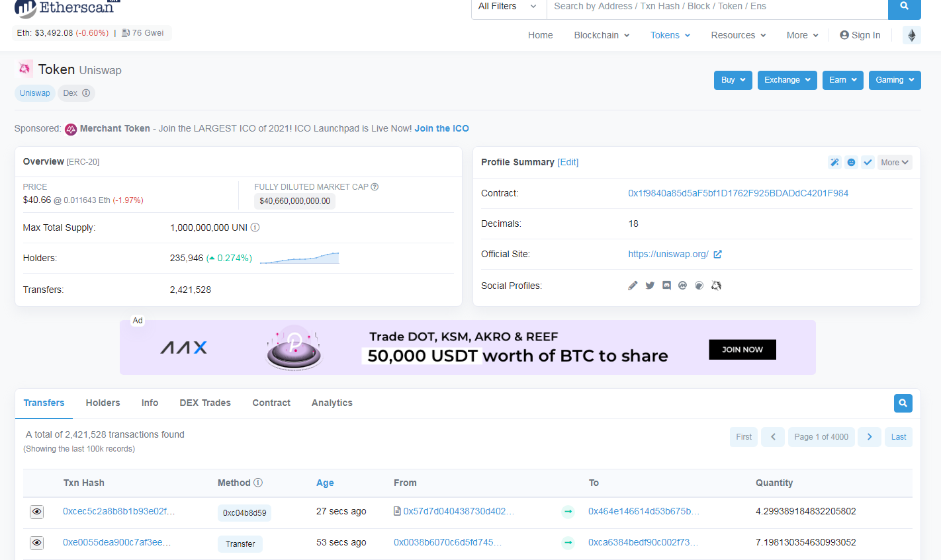This screenshot has height=560, width=941.
Task: Switch to the Info tab
Action: pyautogui.click(x=150, y=403)
